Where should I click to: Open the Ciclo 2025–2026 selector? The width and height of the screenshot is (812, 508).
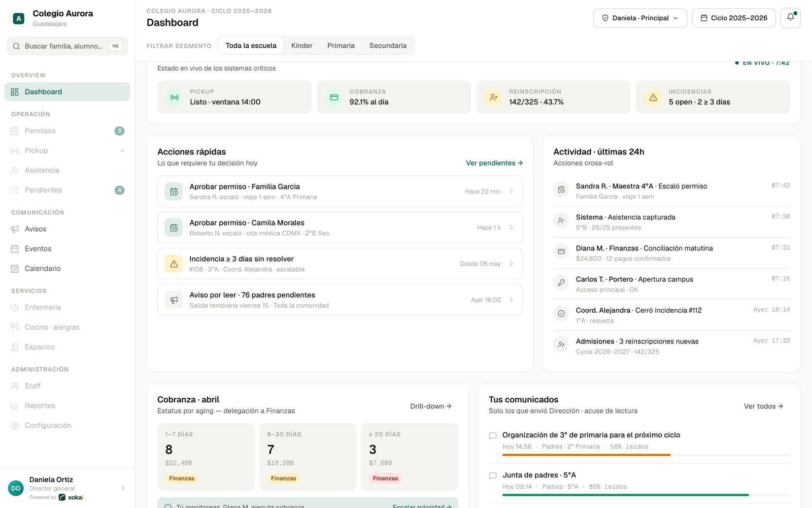point(733,18)
